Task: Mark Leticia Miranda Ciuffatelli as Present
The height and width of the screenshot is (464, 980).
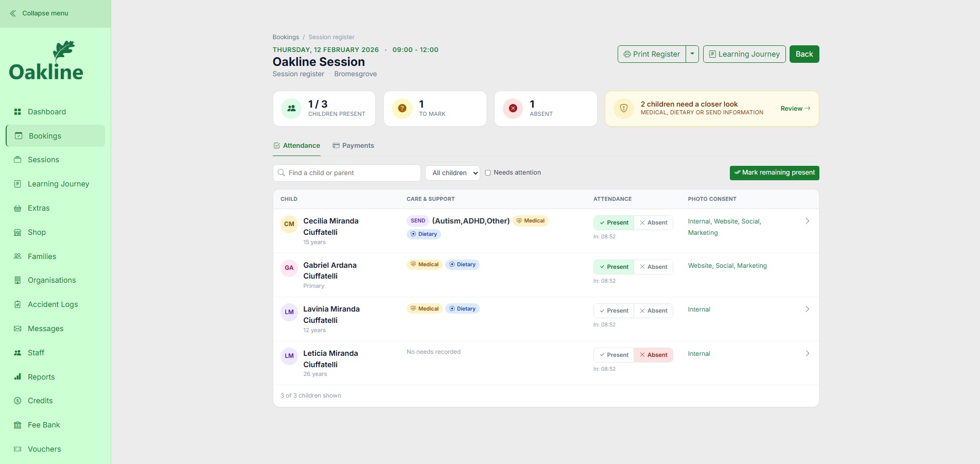Action: click(614, 355)
